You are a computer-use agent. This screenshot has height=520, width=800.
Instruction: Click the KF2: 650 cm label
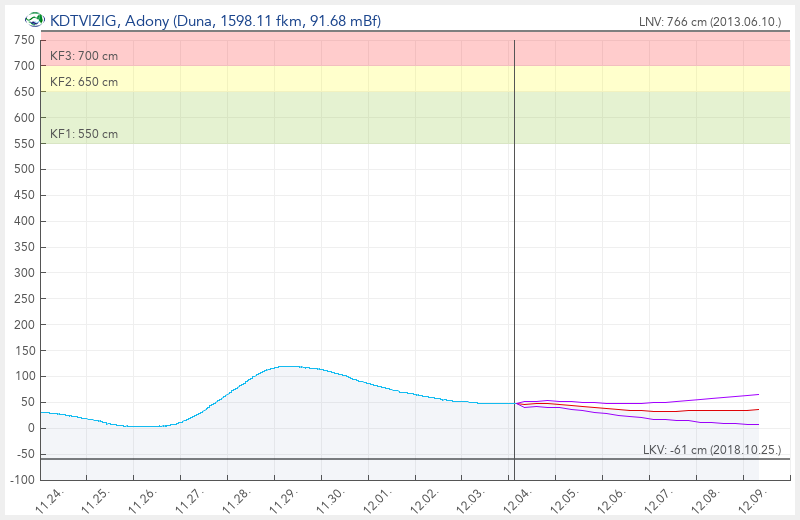coord(84,82)
